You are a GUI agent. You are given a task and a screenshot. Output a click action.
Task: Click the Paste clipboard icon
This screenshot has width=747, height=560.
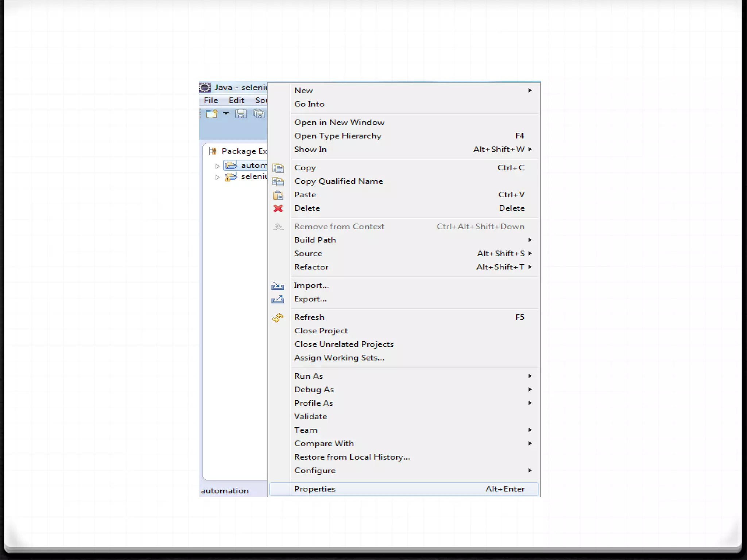tap(278, 195)
